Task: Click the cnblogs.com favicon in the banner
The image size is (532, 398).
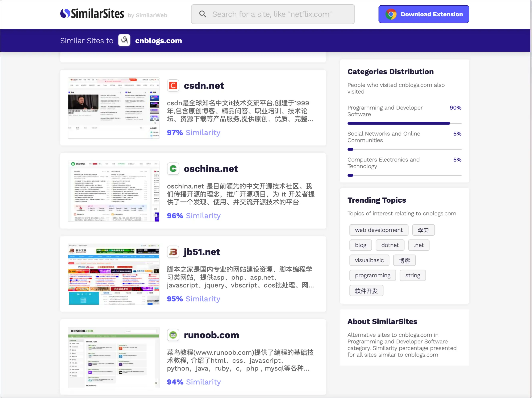Action: pyautogui.click(x=124, y=40)
